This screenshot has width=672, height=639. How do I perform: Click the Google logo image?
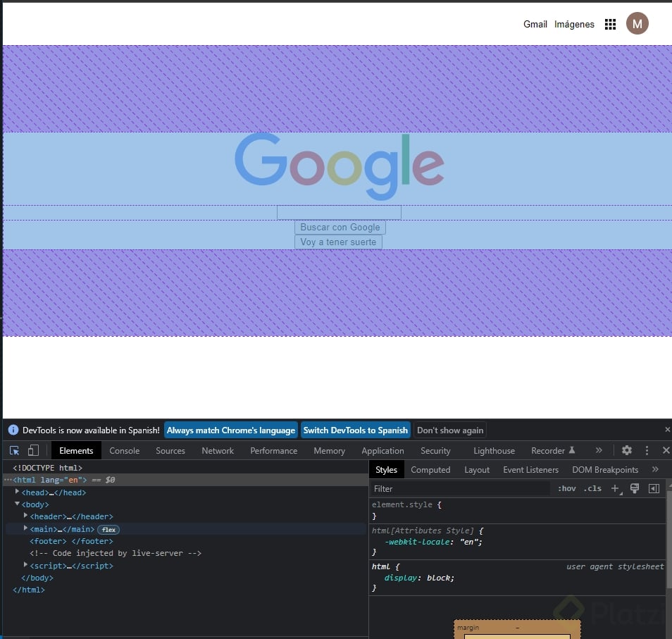click(339, 166)
